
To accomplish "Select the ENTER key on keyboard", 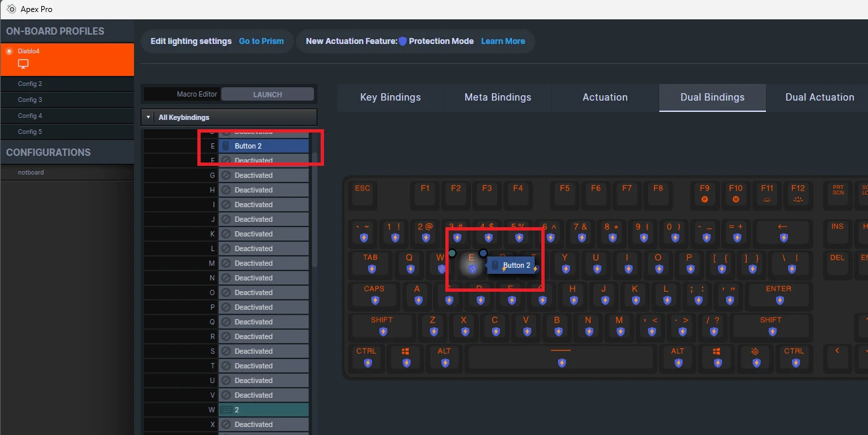I will 779,295.
